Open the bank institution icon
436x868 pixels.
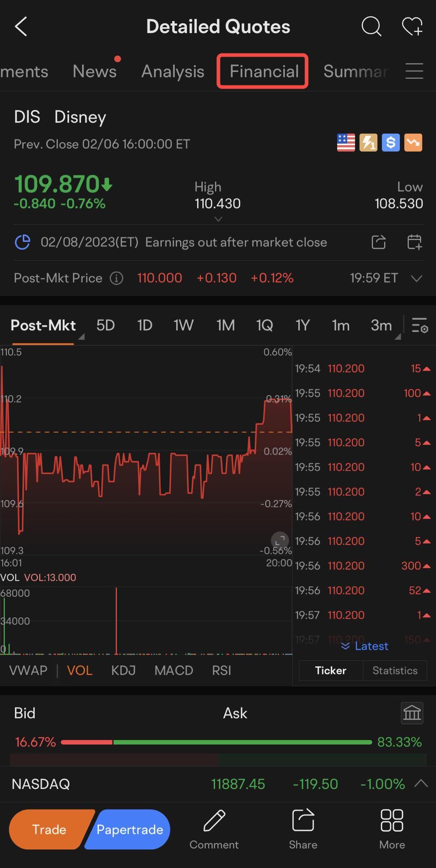(412, 713)
